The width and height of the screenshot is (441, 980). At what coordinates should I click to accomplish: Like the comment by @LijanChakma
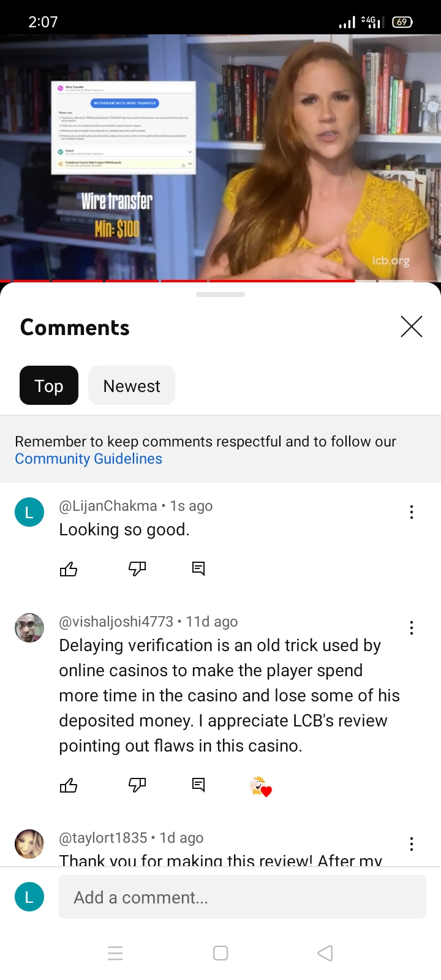(x=69, y=570)
